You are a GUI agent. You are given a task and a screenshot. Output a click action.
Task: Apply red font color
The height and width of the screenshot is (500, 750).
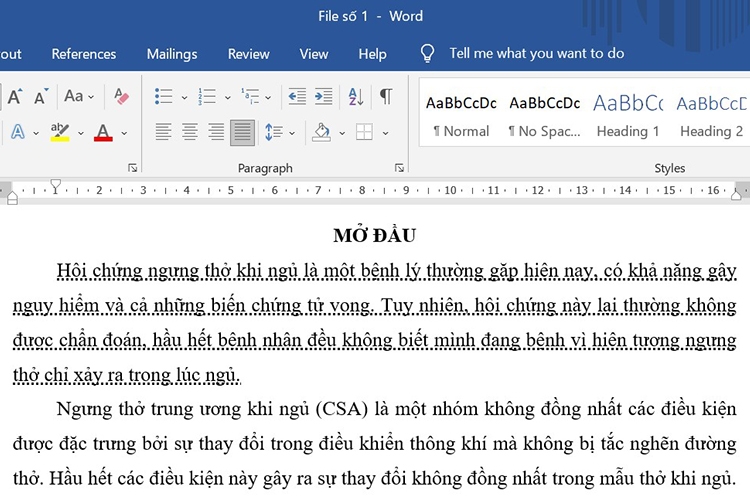[x=103, y=133]
